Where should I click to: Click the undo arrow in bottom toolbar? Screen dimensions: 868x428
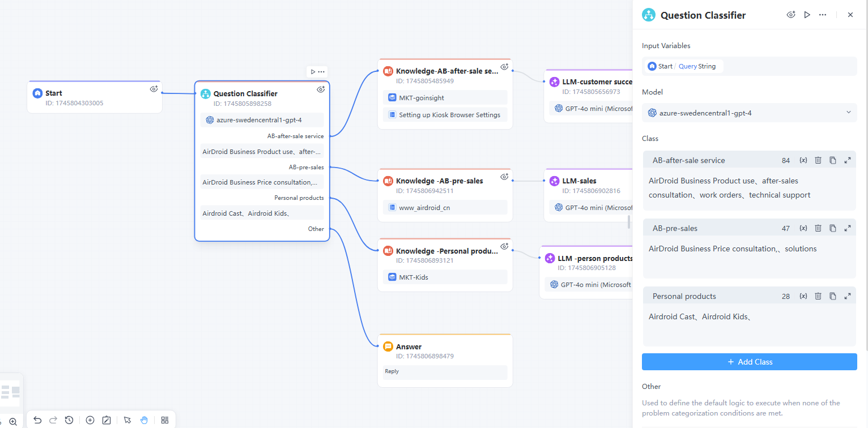pos(37,420)
